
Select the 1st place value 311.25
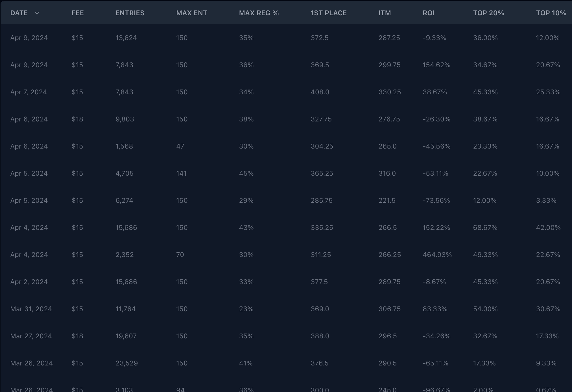point(321,255)
